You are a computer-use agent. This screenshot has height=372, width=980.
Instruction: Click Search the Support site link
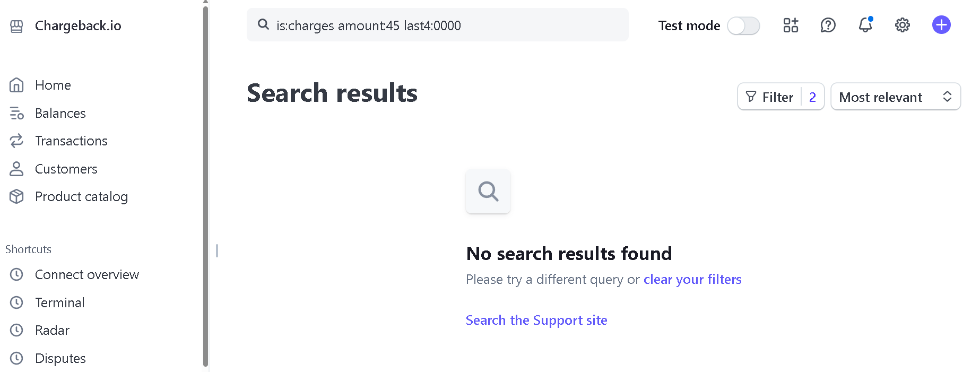536,320
